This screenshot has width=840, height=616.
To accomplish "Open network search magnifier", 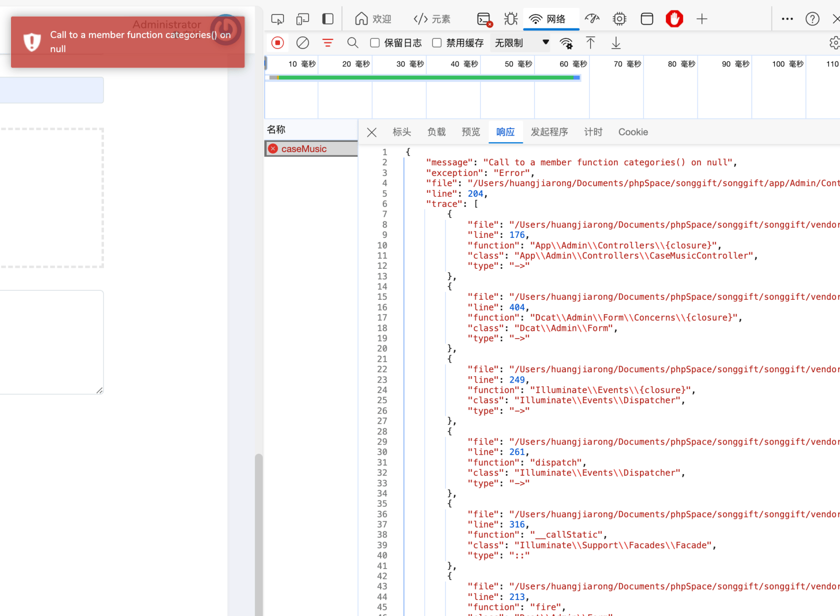I will tap(352, 43).
